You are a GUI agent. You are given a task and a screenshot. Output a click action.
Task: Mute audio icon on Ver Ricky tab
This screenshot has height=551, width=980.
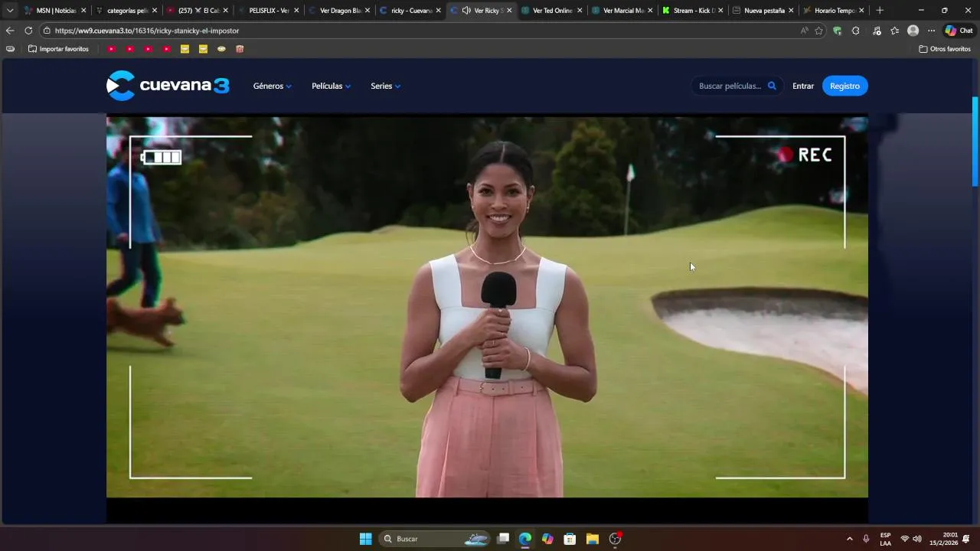(466, 11)
